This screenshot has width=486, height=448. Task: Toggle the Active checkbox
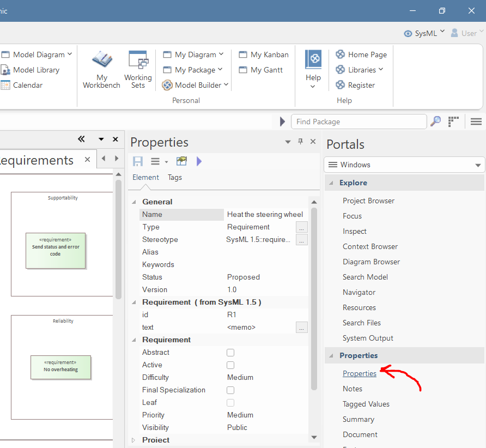coord(230,365)
